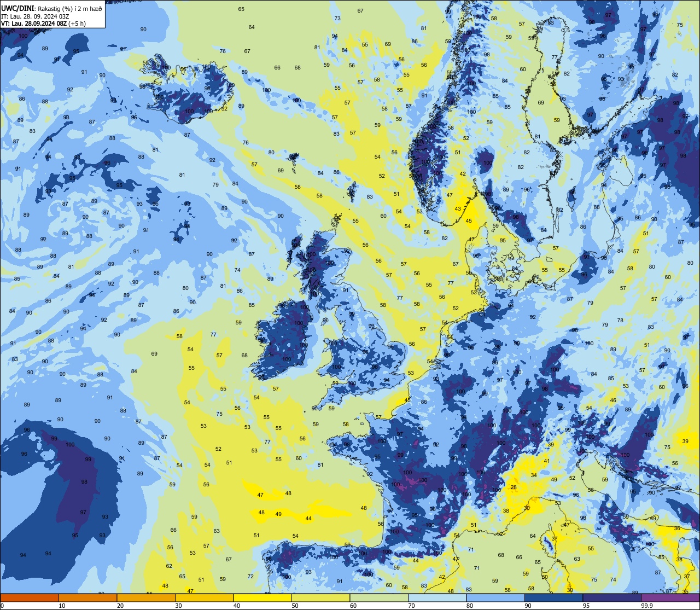Select the amber 20–30 legend color segment

click(146, 597)
